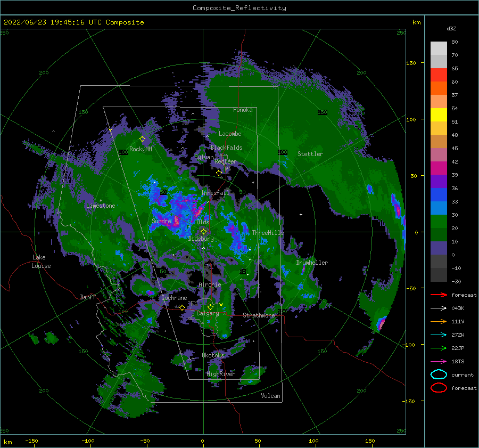479x448 pixels.
Task: Pick the bright red 60-65 dBZ swatch
Action: coord(439,75)
